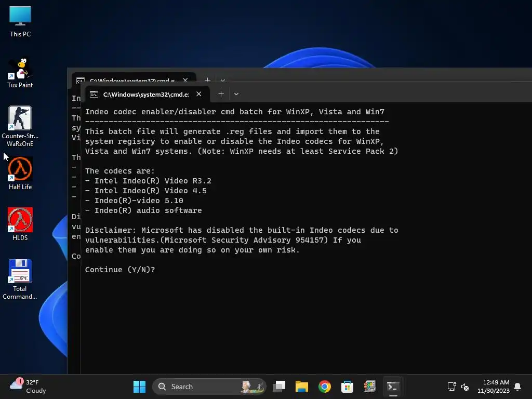
Task: Click the 'Intel Indeo(R) Video R3.2' line
Action: (148, 181)
